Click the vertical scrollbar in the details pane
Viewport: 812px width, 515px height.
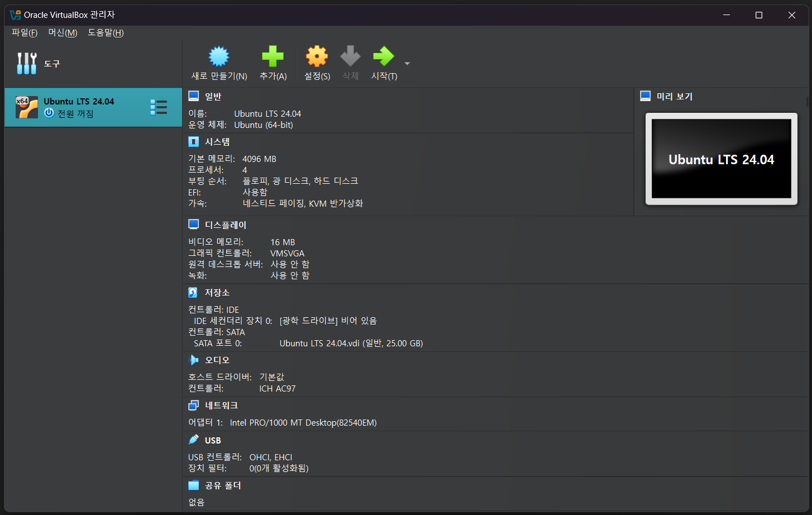(807, 102)
